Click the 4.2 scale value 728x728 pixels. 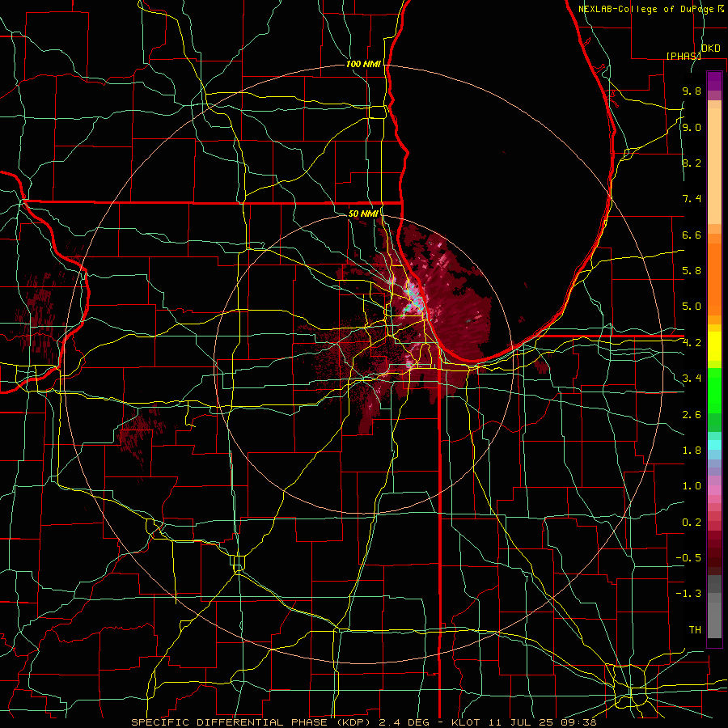point(692,343)
